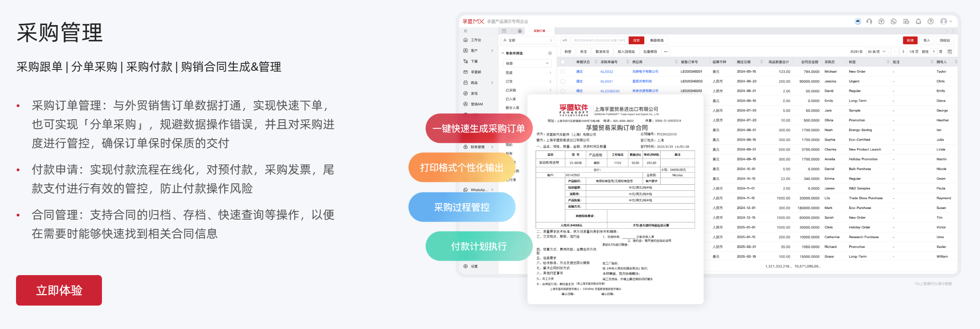Open the apps grid icon

pyautogui.click(x=504, y=31)
